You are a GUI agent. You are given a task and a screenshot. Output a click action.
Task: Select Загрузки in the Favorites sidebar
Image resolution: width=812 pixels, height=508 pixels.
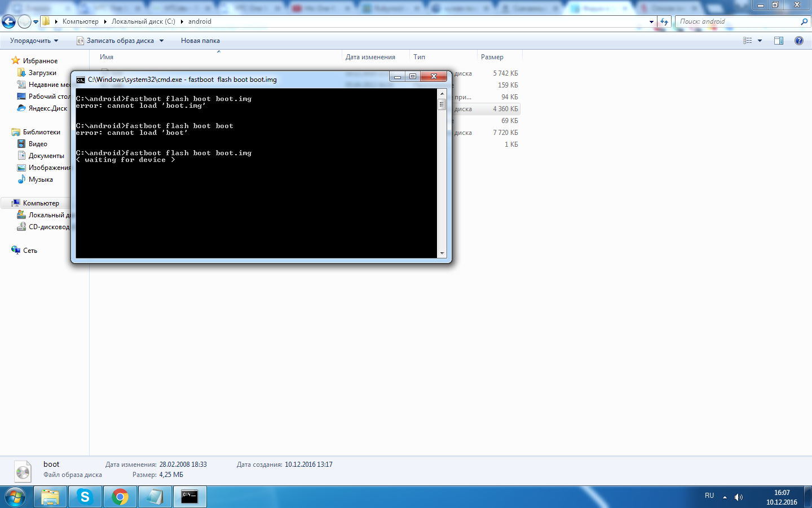(42, 73)
